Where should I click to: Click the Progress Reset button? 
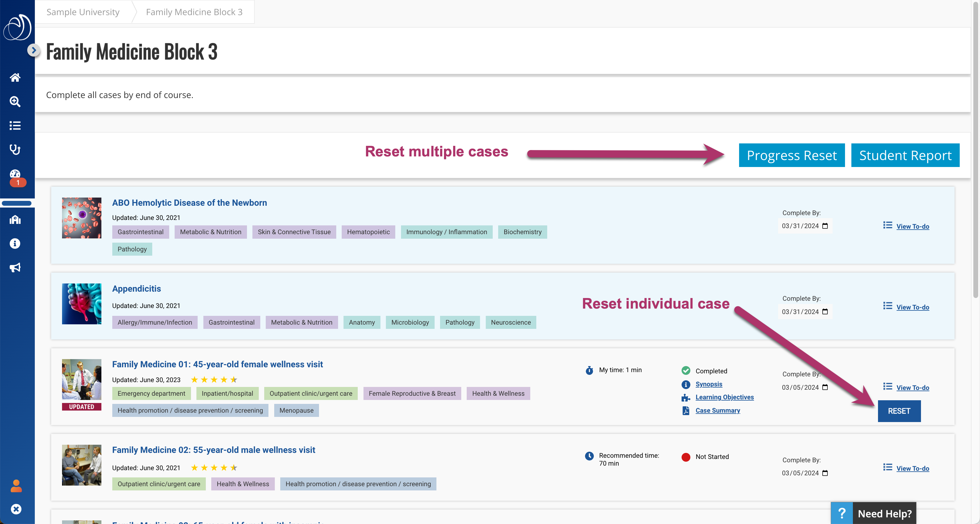[x=791, y=155]
